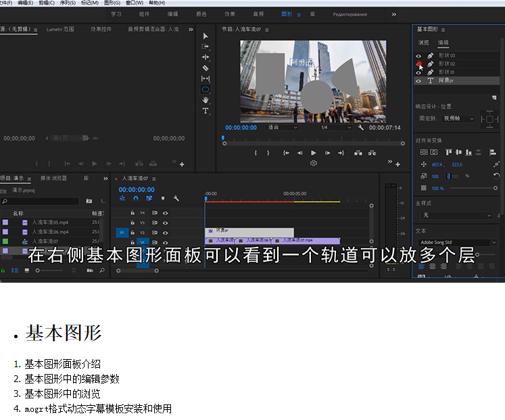Open 基本图形 panel menu icon
505x420 pixels.
tap(443, 30)
